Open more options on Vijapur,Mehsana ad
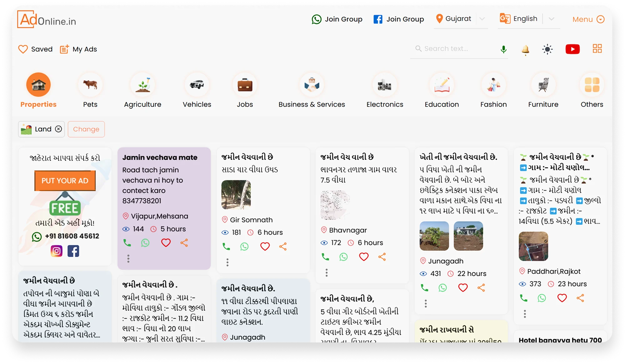Screen dimensions: 627x364 tap(128, 258)
